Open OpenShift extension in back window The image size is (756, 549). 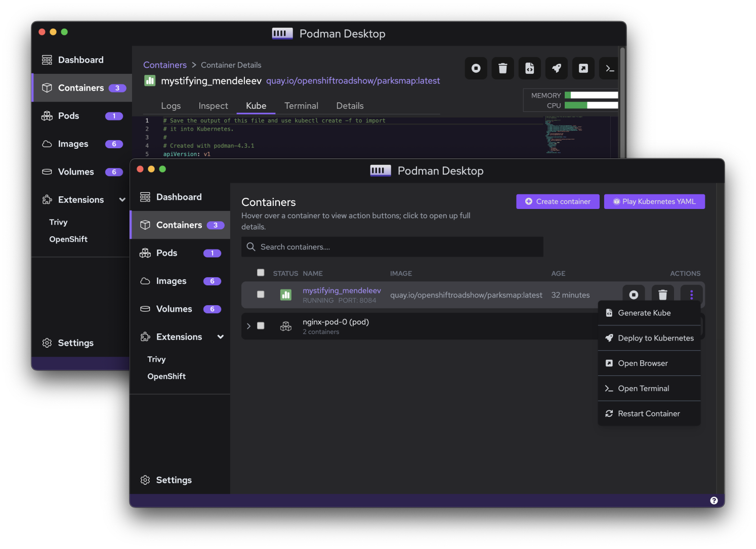(x=68, y=239)
